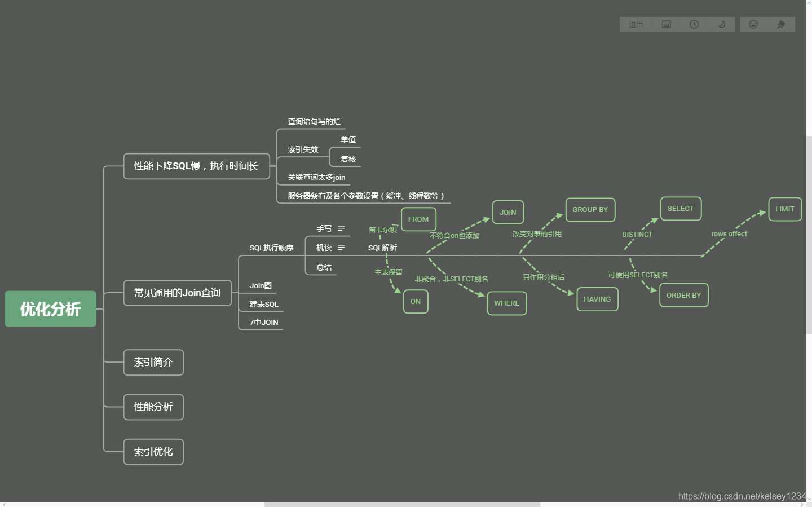Click the 不符合on也添加 label
The height and width of the screenshot is (507, 812).
(x=454, y=236)
